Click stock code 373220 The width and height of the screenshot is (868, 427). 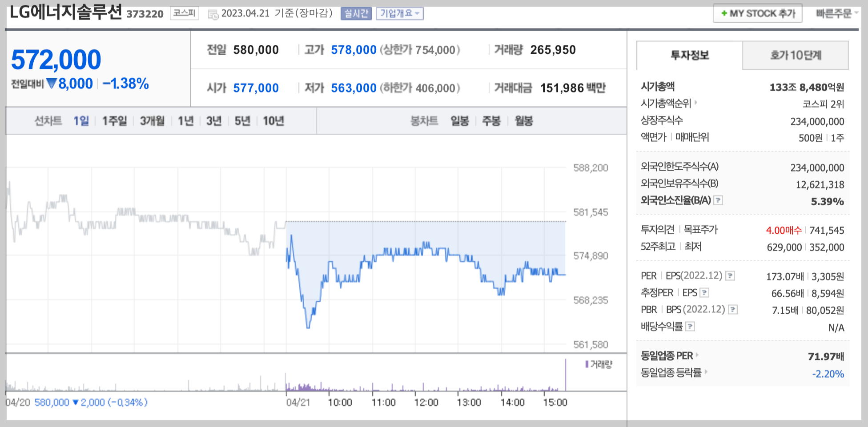click(x=145, y=14)
